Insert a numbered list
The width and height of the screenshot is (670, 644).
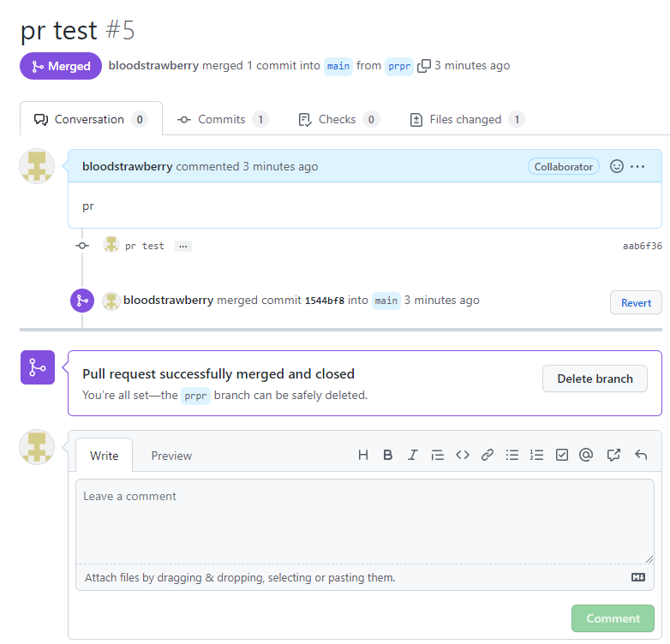(x=536, y=455)
